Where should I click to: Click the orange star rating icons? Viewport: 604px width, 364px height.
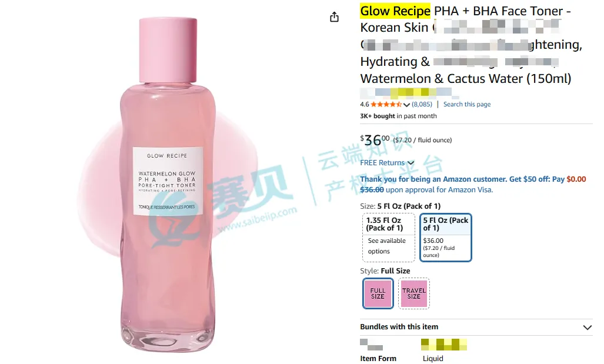(386, 105)
